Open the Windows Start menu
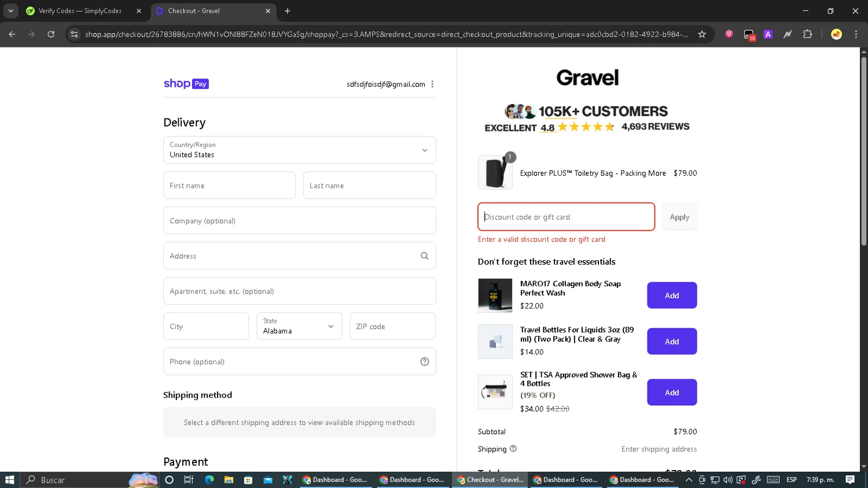Screen dimensions: 868x488 click(x=9, y=480)
